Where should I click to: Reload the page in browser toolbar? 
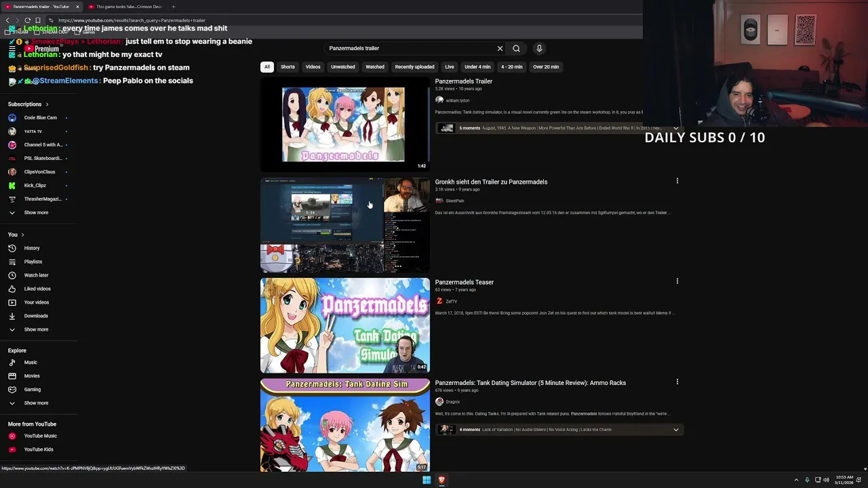[27, 20]
